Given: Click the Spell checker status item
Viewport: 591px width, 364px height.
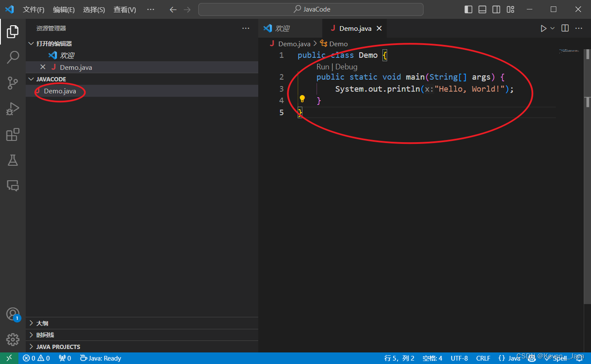Looking at the screenshot, I should 555,358.
